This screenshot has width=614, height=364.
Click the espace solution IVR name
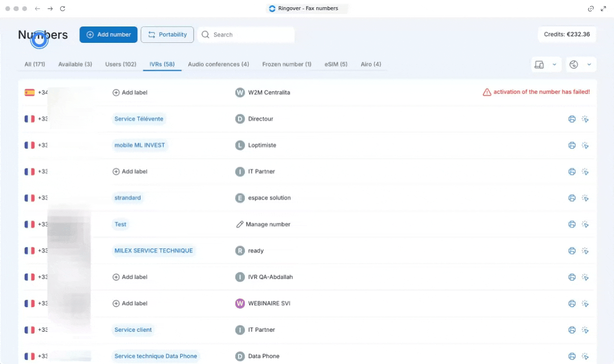coord(269,198)
